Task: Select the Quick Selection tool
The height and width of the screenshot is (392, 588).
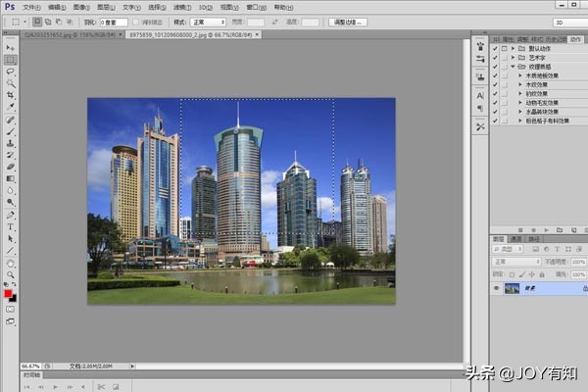Action: 10,83
